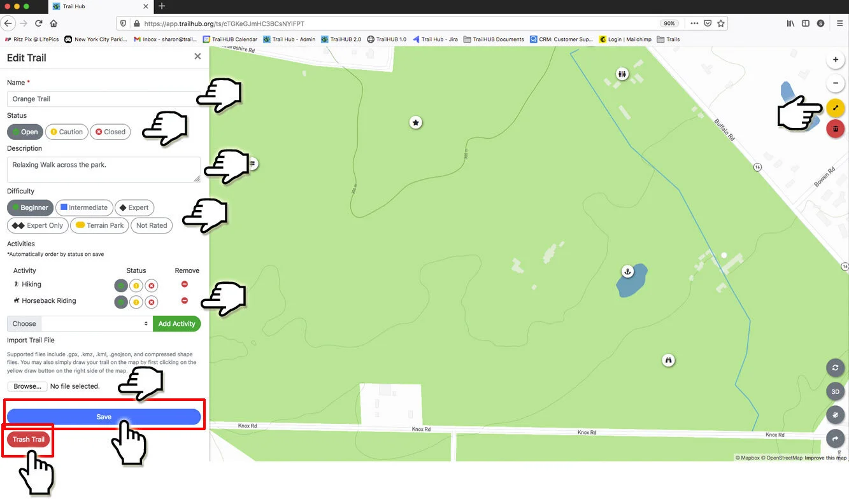Activate the yellow draw trail button

pyautogui.click(x=835, y=108)
